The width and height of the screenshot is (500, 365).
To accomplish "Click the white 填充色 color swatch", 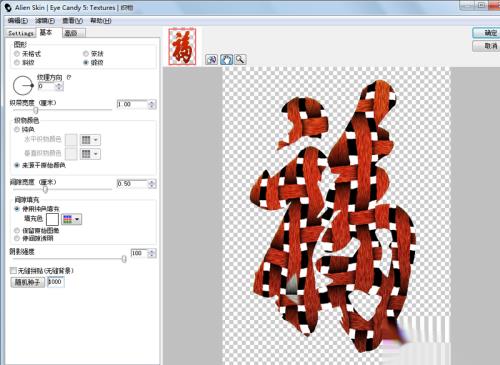I will click(x=52, y=219).
